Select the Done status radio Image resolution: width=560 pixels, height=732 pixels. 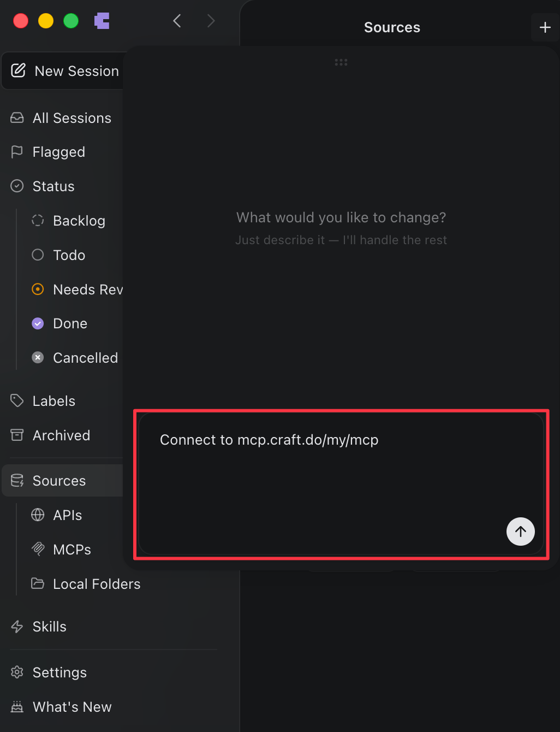tap(37, 323)
